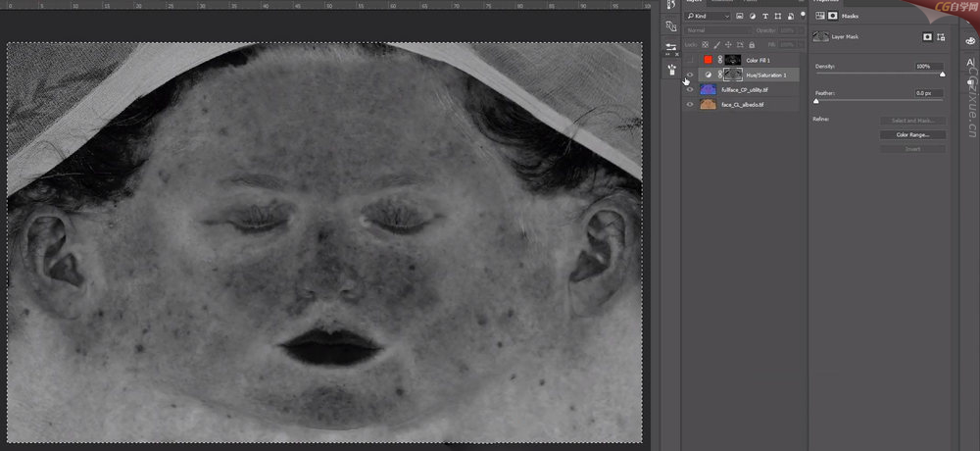
Task: Click the select pixel mask button
Action: coord(927,37)
